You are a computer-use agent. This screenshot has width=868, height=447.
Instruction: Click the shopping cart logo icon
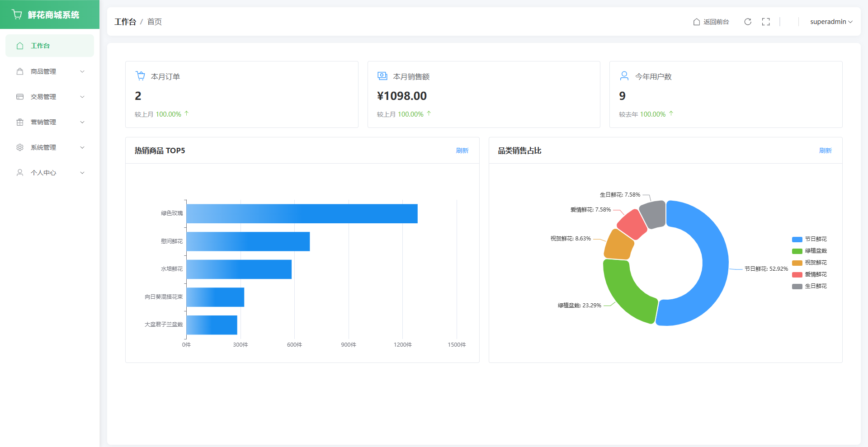pyautogui.click(x=17, y=14)
